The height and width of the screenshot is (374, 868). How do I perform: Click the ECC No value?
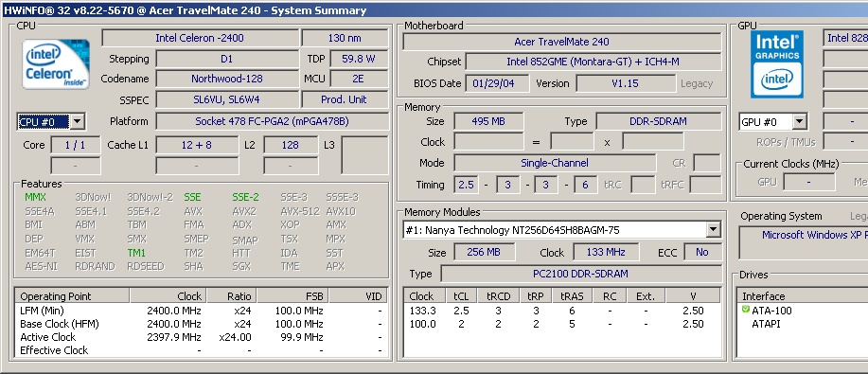coord(702,252)
